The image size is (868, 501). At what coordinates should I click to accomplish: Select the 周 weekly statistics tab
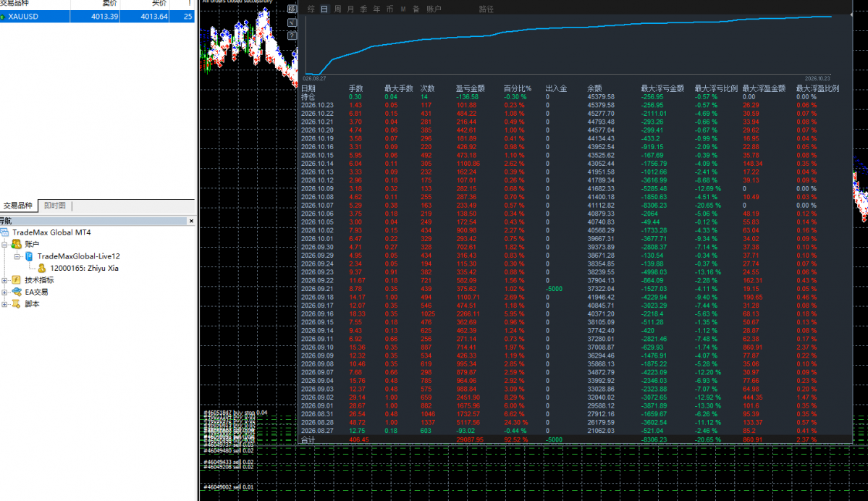coord(337,9)
